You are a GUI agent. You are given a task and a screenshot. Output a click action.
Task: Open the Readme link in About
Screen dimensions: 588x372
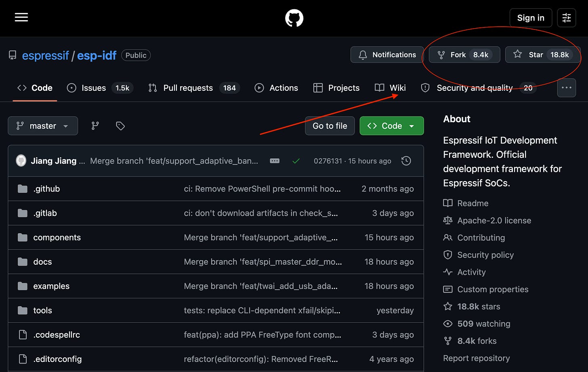click(466, 203)
